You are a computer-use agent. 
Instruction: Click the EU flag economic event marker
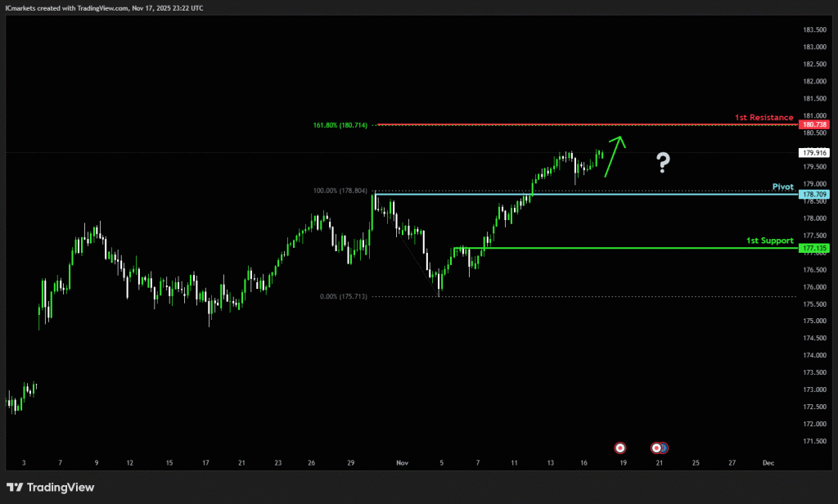[x=664, y=448]
